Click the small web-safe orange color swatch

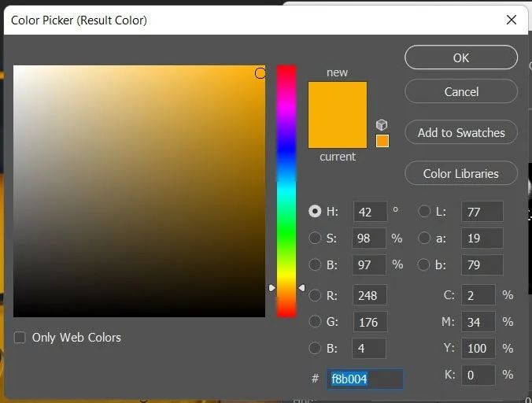pos(382,141)
